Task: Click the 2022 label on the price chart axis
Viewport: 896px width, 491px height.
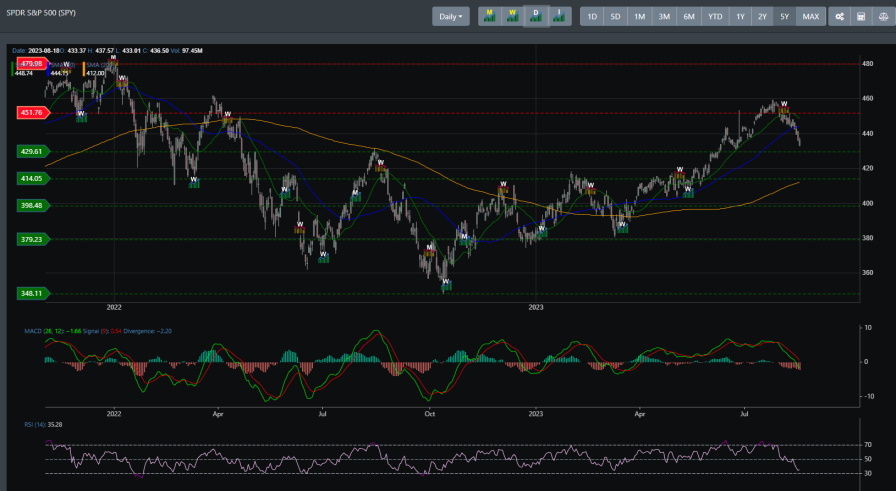Action: click(114, 308)
